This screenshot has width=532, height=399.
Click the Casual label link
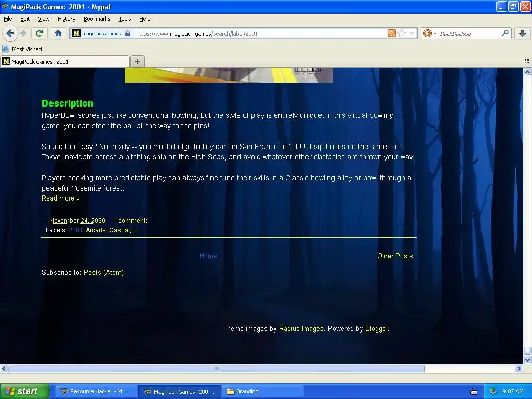[x=119, y=230]
